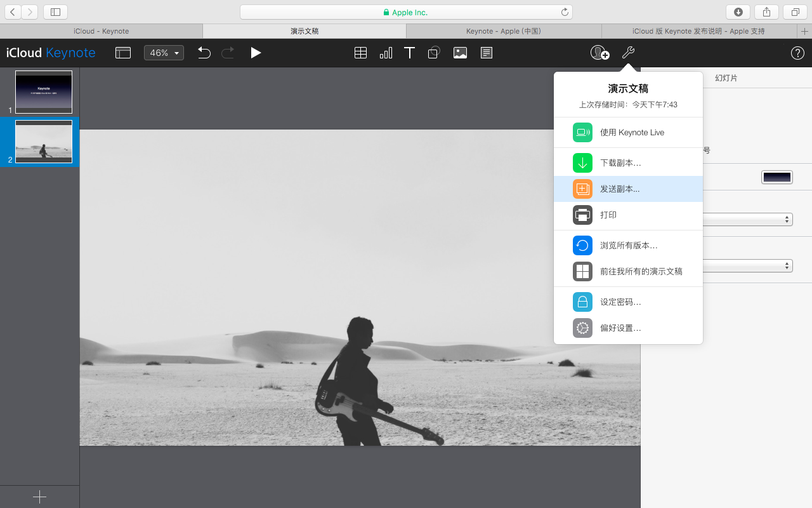Image resolution: width=812 pixels, height=508 pixels.
Task: Insert an image with the media icon
Action: coord(460,53)
